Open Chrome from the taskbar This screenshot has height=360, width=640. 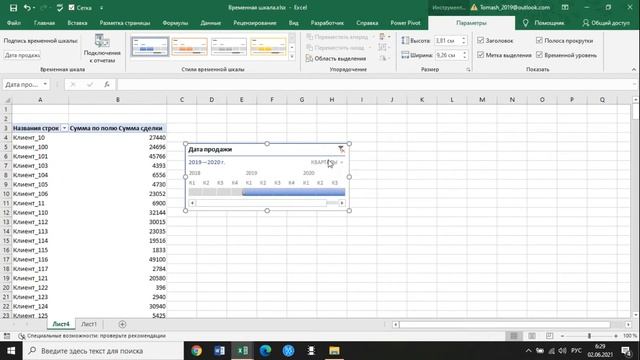[x=197, y=351]
